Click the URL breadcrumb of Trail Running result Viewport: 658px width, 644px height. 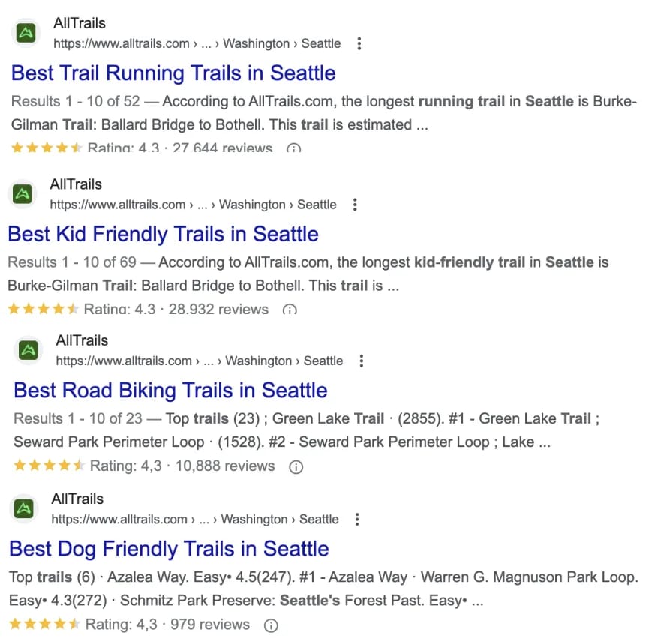pos(197,43)
